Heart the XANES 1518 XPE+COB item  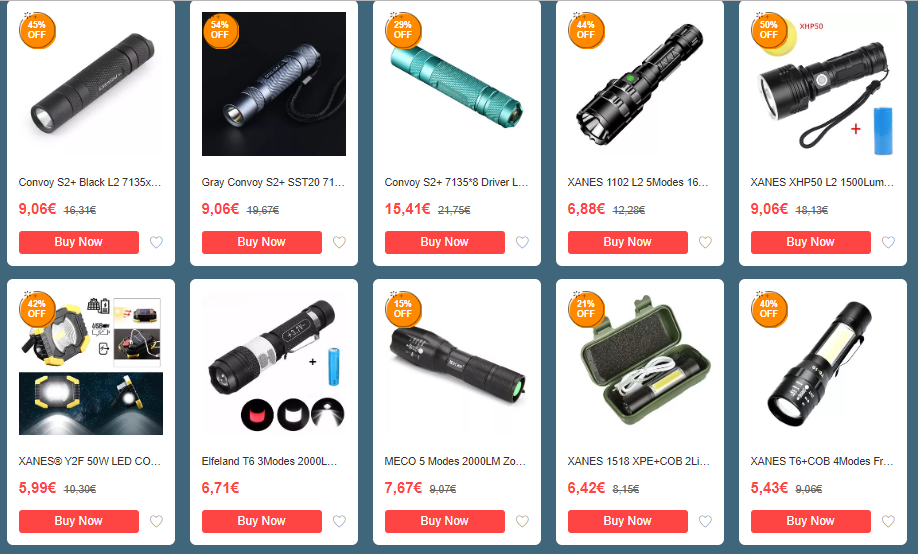coord(705,521)
